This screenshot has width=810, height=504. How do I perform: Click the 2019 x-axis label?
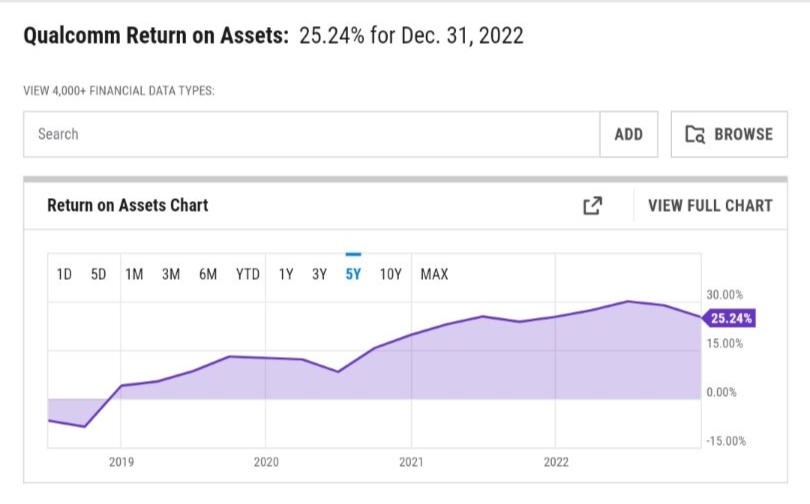pos(121,462)
